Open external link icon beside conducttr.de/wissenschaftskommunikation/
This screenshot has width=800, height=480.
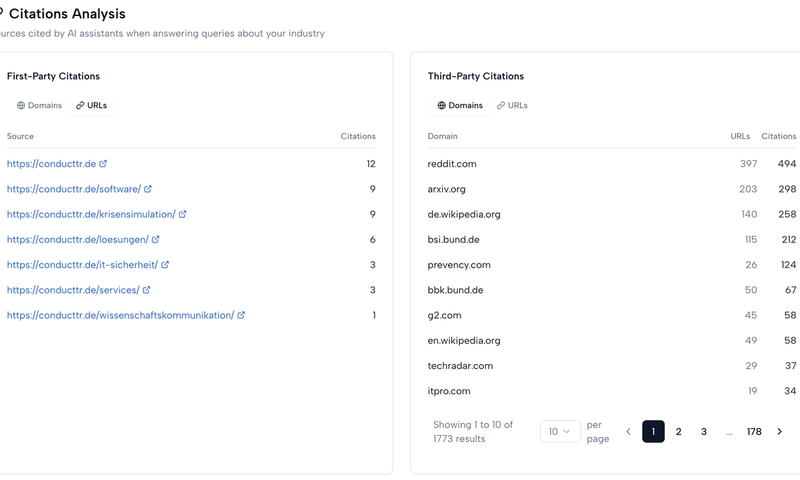click(x=241, y=315)
